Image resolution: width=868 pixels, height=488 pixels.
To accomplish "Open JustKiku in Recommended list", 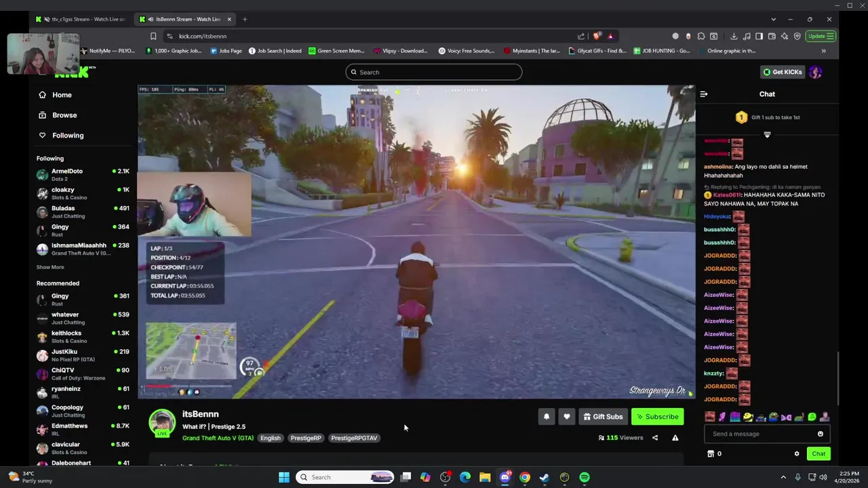I will click(x=83, y=355).
